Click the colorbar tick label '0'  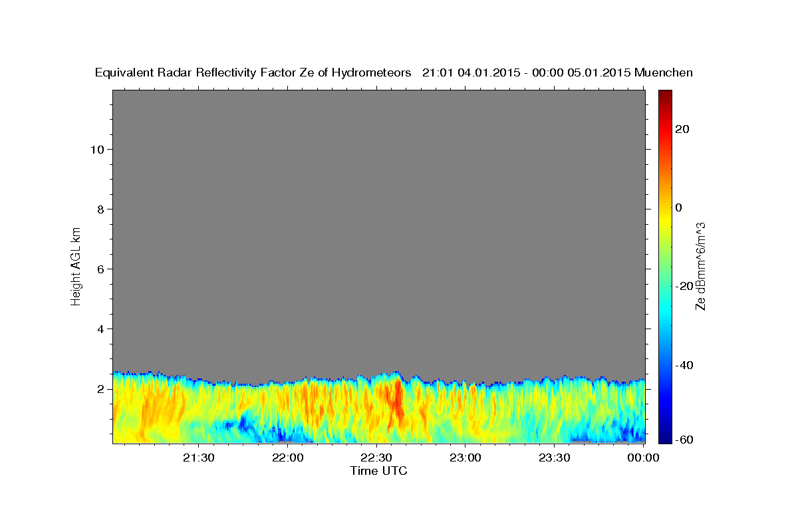678,207
